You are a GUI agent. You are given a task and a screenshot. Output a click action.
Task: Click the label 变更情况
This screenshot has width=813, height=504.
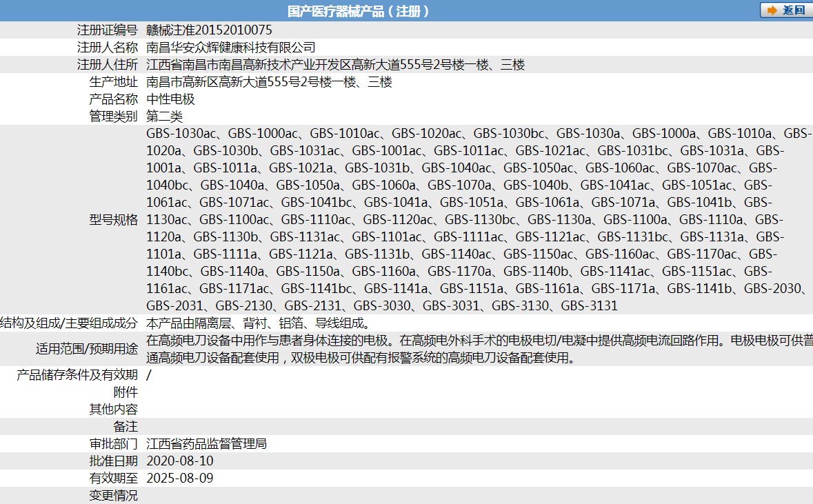pos(114,495)
